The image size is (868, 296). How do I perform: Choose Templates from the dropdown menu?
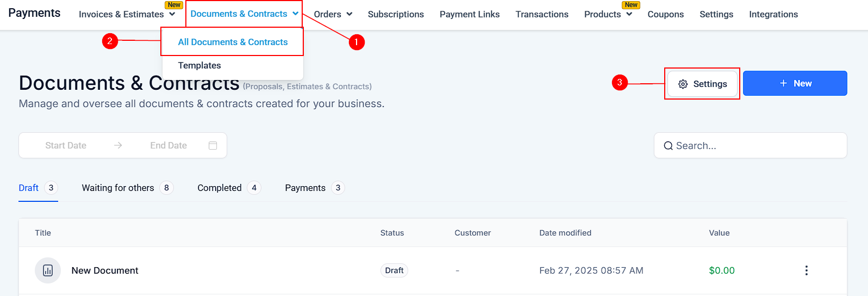coord(199,65)
